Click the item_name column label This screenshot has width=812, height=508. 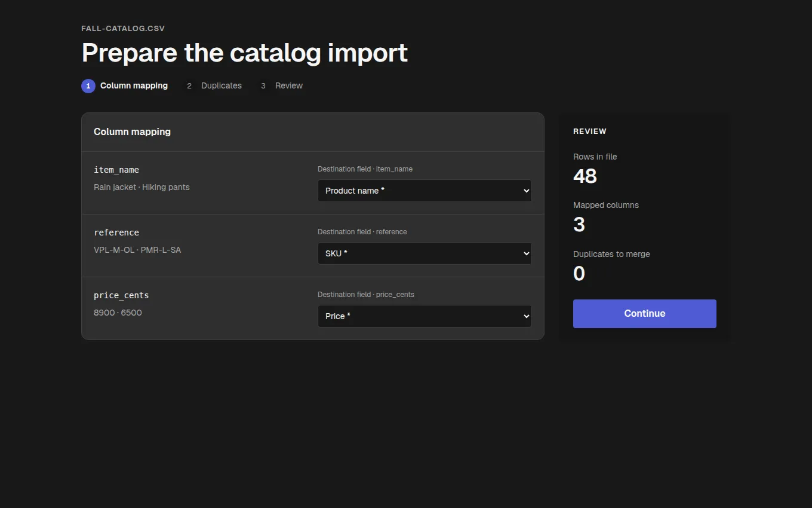[116, 170]
